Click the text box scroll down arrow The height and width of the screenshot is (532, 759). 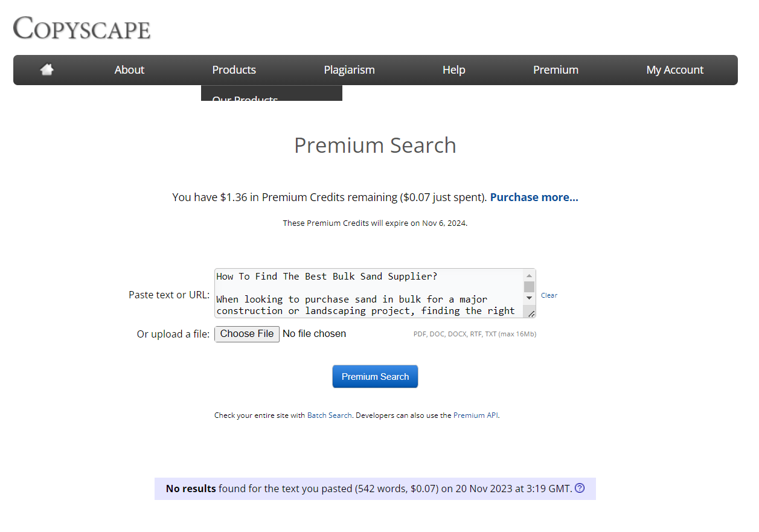[x=529, y=298]
